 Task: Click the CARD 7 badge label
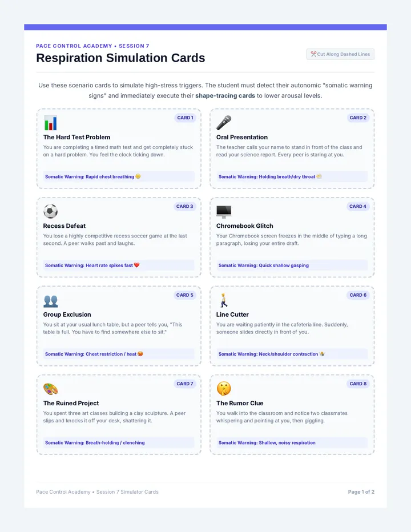coord(184,384)
